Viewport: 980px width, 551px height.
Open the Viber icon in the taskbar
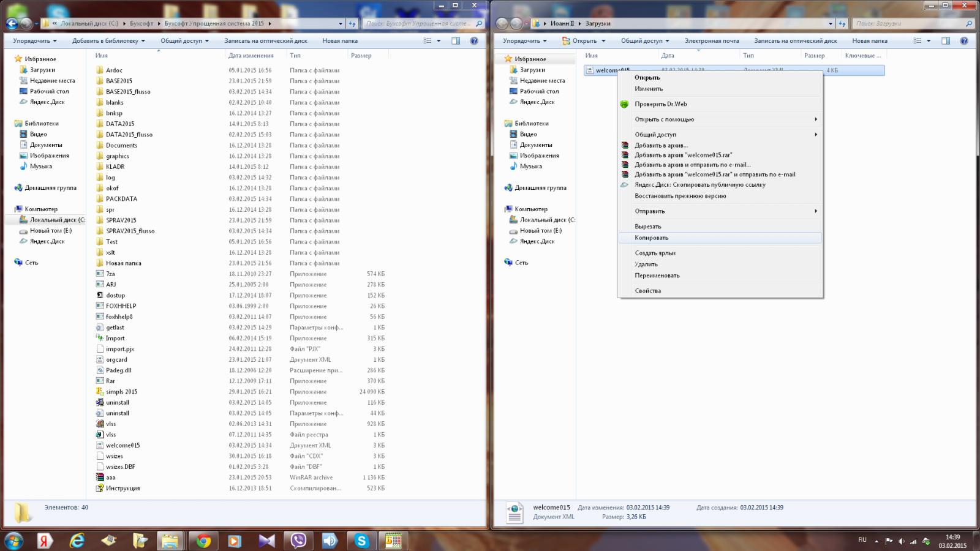[298, 541]
